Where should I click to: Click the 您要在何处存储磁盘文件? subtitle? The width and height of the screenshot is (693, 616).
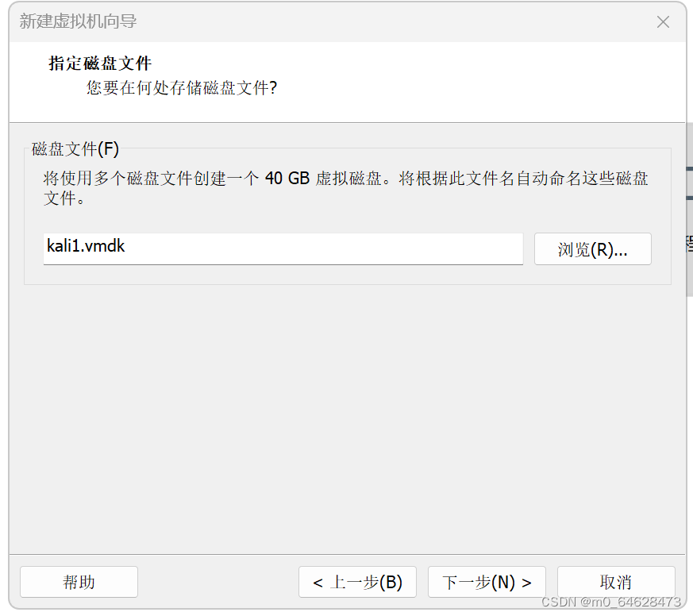[182, 87]
